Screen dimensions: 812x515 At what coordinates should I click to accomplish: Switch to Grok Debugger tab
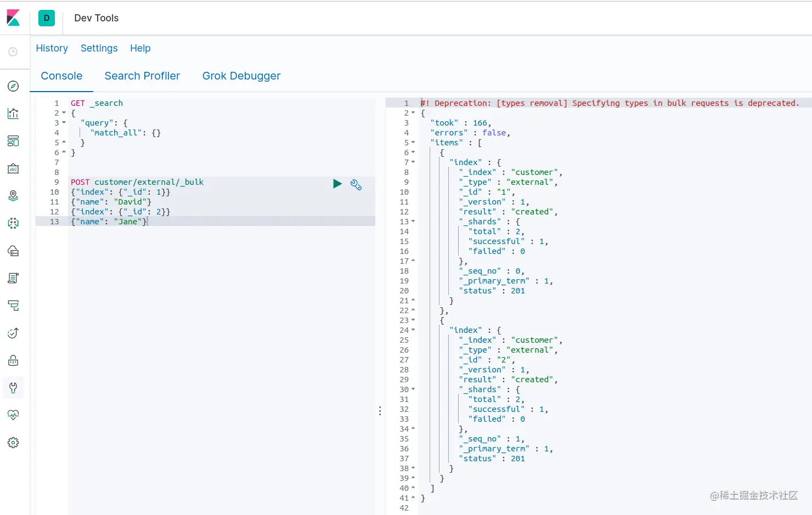pos(241,76)
